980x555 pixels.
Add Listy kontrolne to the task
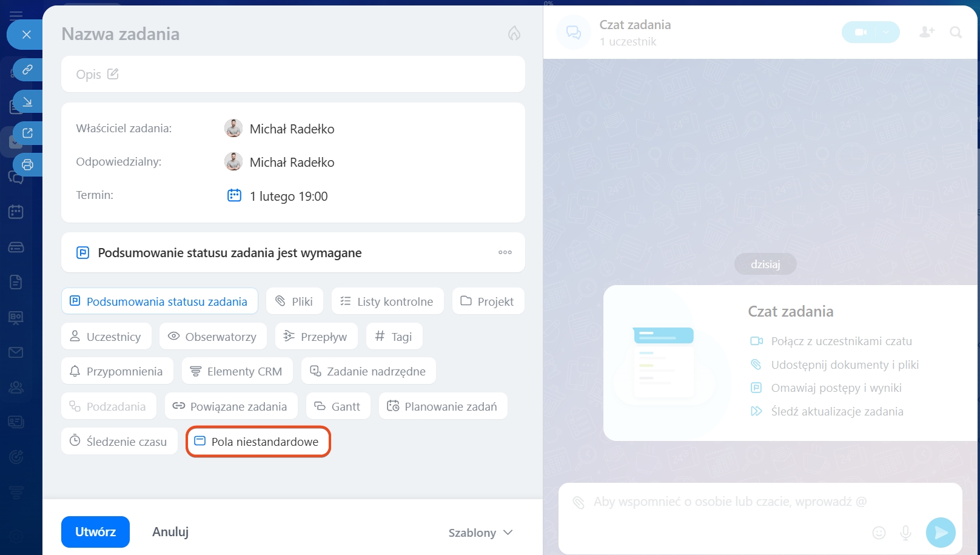click(x=388, y=301)
